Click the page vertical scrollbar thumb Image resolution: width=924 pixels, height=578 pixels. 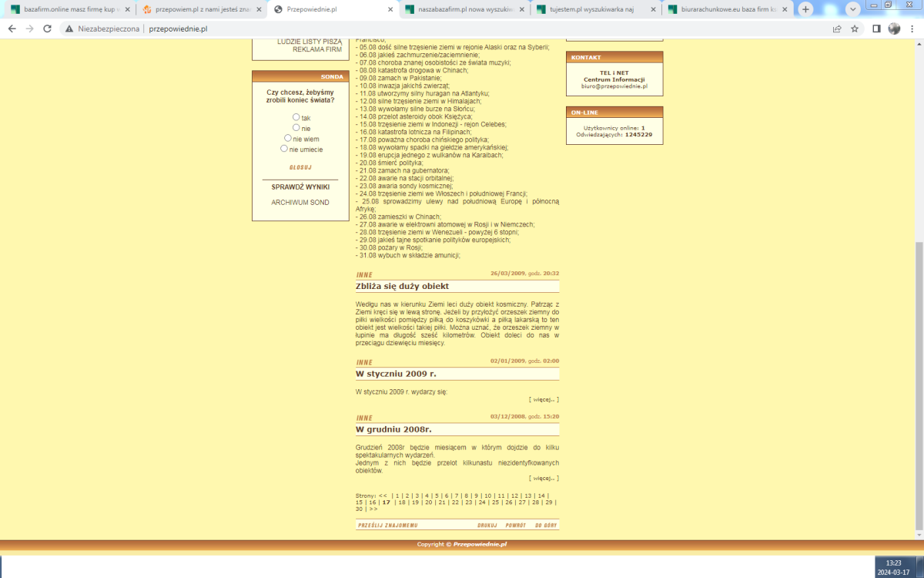click(919, 385)
